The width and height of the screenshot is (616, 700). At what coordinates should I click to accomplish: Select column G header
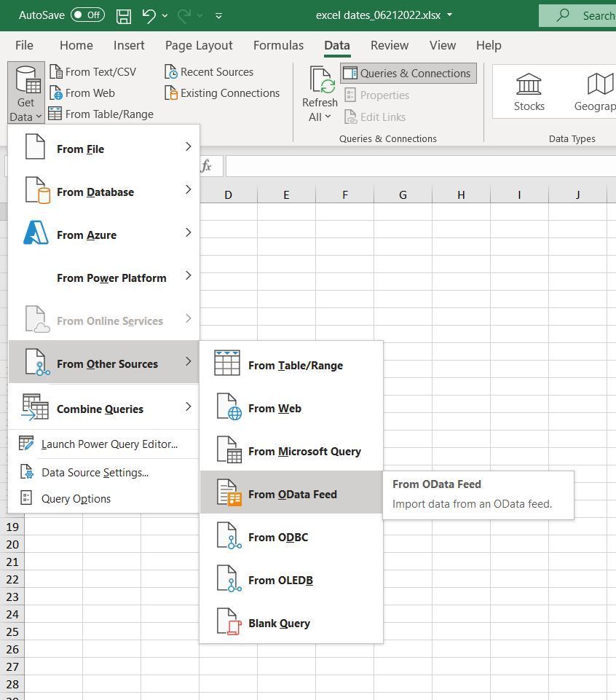pos(403,194)
